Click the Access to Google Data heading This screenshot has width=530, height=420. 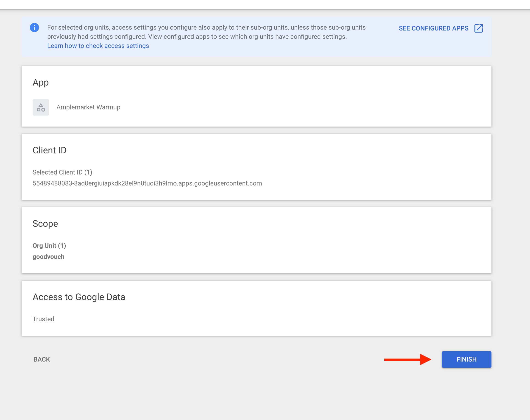79,297
